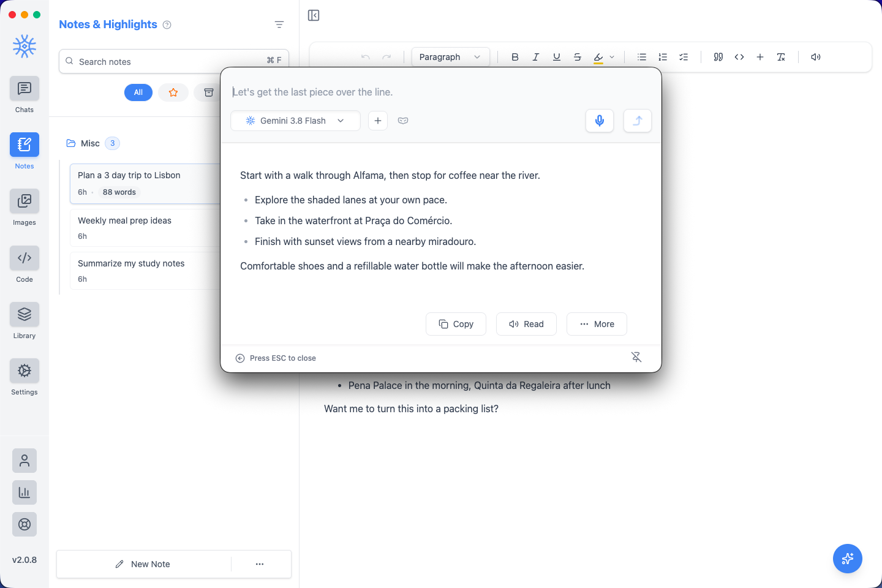Toggle italic formatting

(x=536, y=57)
